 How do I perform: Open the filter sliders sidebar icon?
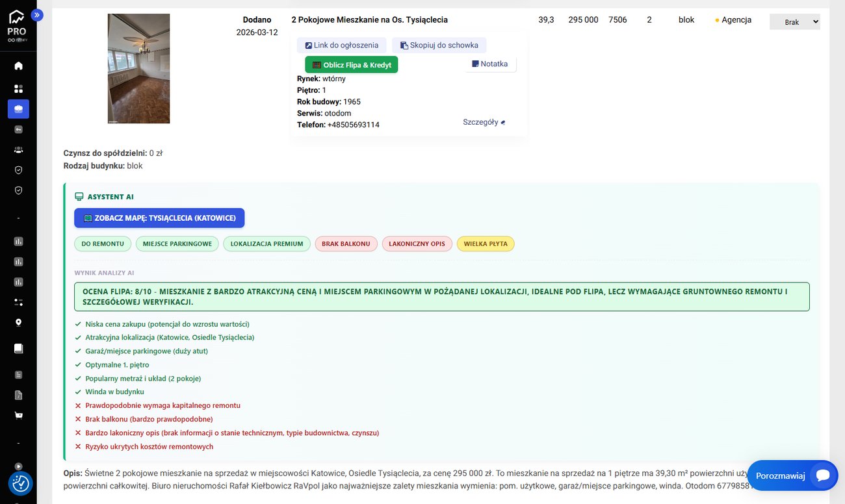pos(18,302)
